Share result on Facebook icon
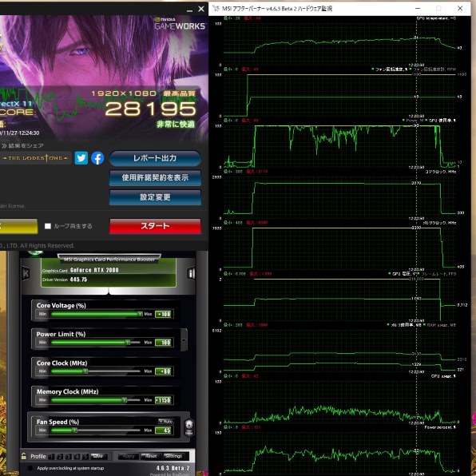The width and height of the screenshot is (476, 476). point(97,158)
